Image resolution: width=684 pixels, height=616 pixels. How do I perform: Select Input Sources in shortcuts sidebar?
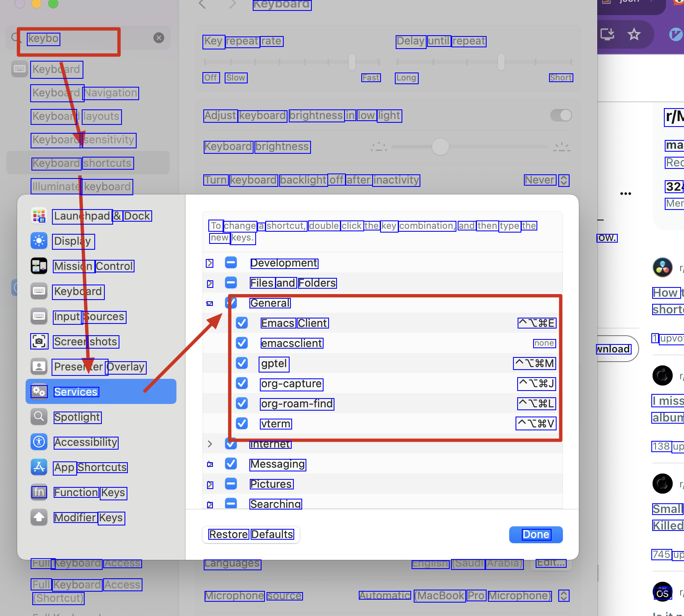(x=89, y=316)
